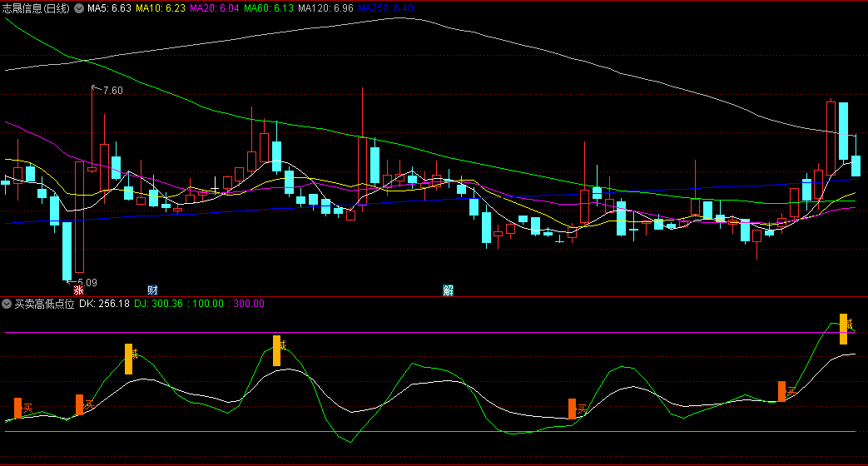Click the 6.09 low price label

pyautogui.click(x=87, y=282)
